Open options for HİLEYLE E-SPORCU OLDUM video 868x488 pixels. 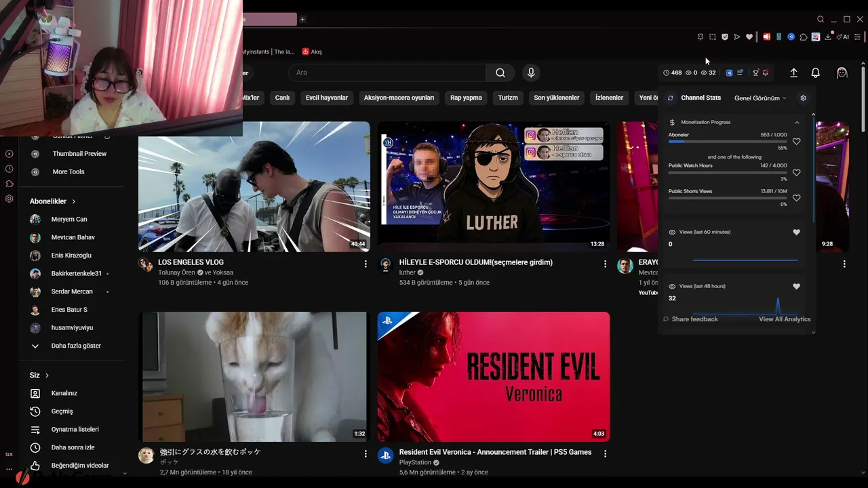(x=606, y=264)
